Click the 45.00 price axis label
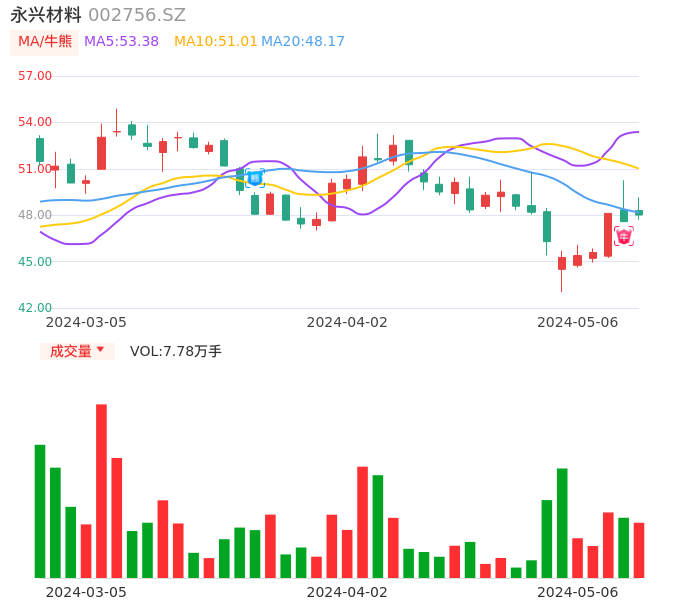The height and width of the screenshot is (606, 686). 35,262
